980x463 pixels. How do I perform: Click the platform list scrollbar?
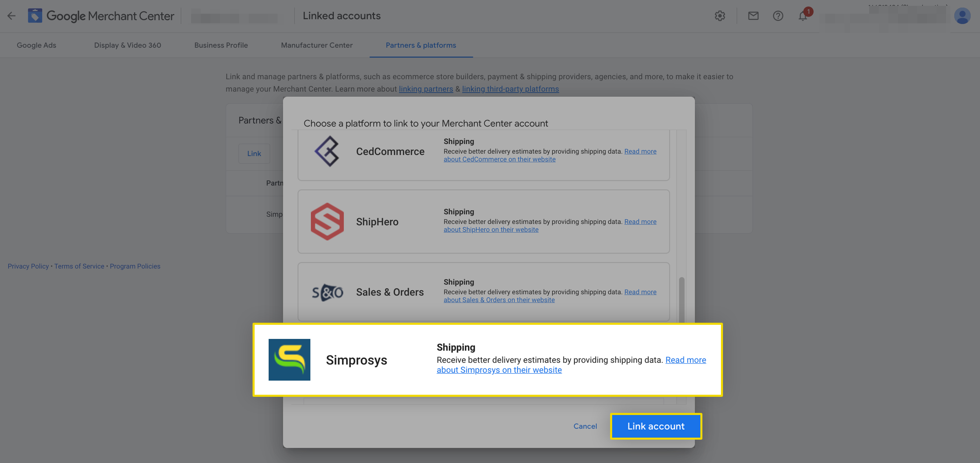tap(681, 300)
